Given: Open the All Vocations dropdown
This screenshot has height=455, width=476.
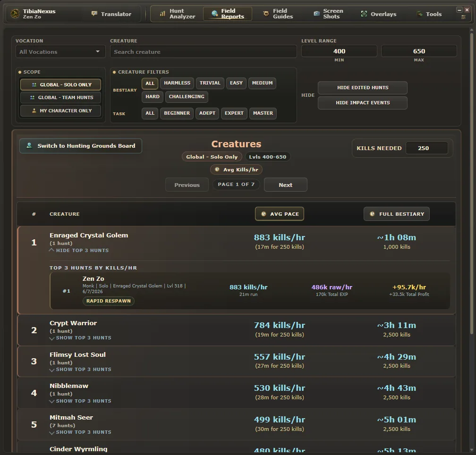Looking at the screenshot, I should point(60,52).
